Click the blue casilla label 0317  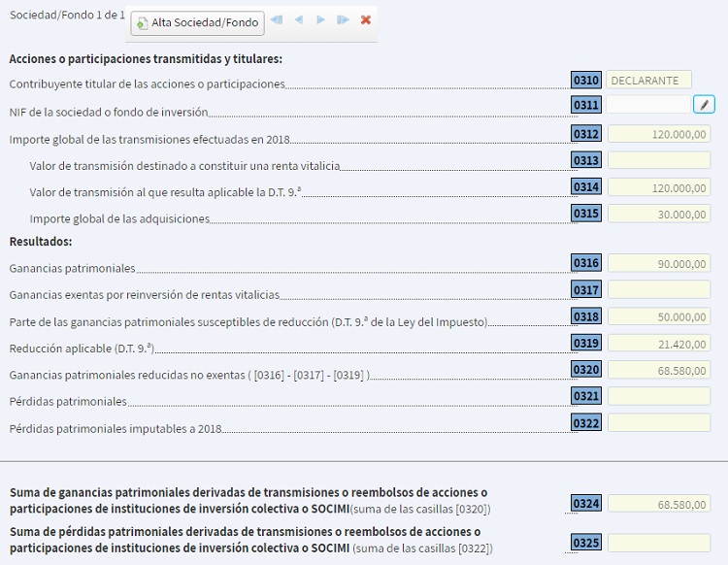(586, 289)
